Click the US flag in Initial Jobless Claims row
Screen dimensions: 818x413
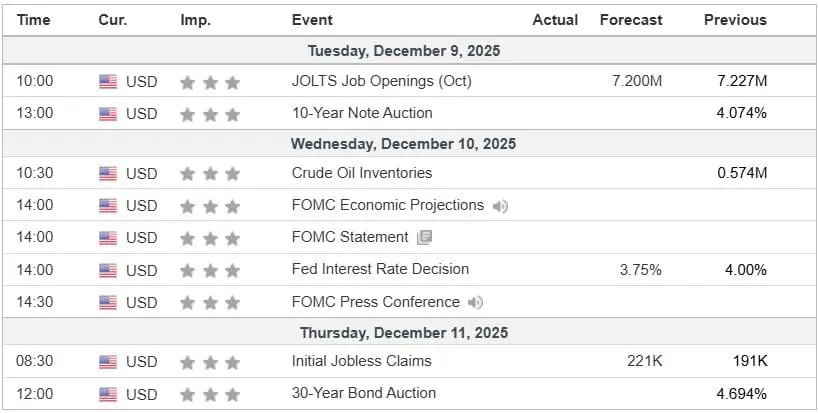click(x=108, y=361)
